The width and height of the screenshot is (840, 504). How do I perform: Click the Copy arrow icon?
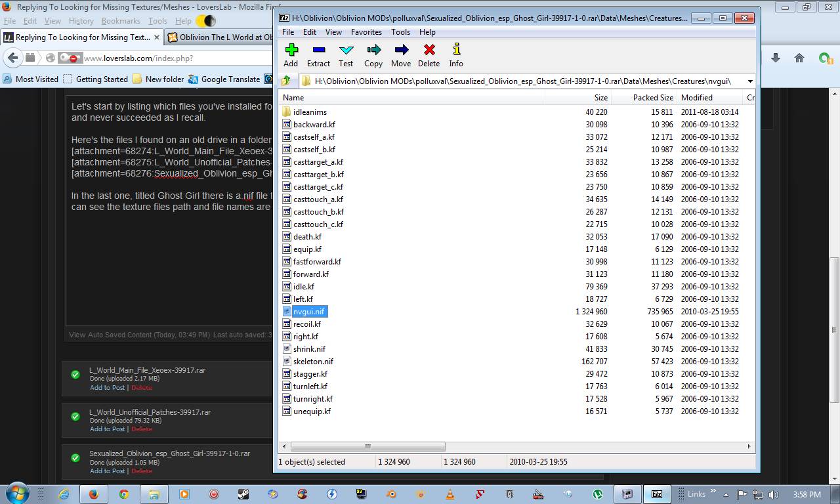pos(373,51)
